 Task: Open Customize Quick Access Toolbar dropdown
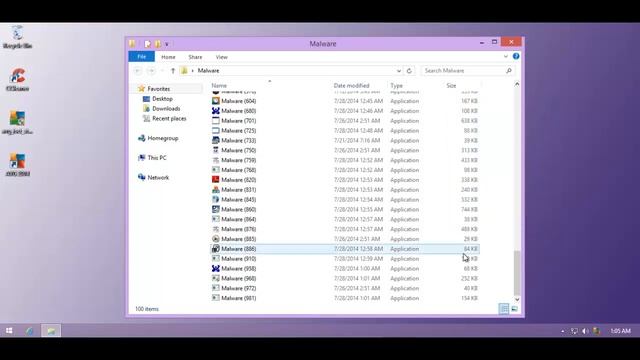coord(167,44)
